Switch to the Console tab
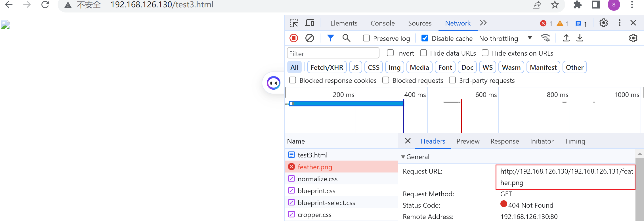 pos(383,23)
